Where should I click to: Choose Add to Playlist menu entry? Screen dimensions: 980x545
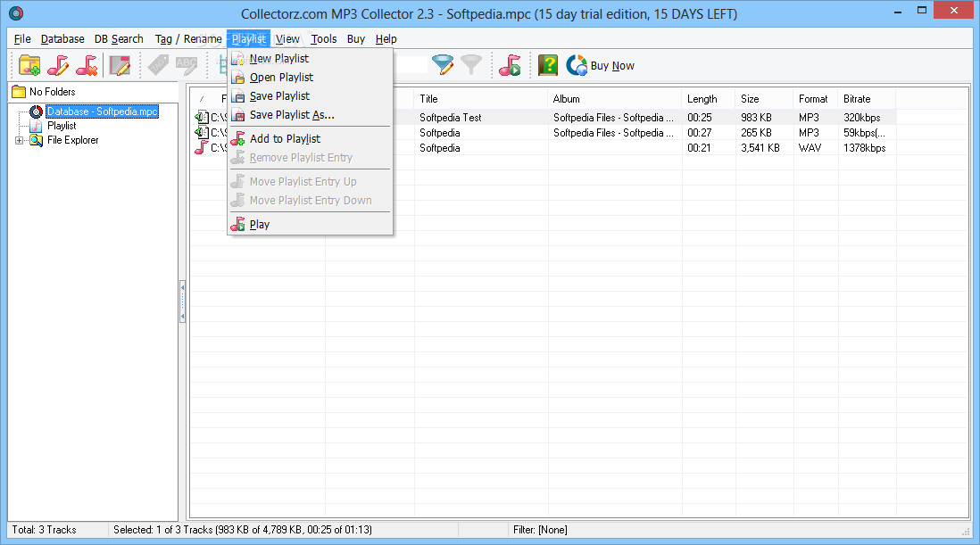310,138
